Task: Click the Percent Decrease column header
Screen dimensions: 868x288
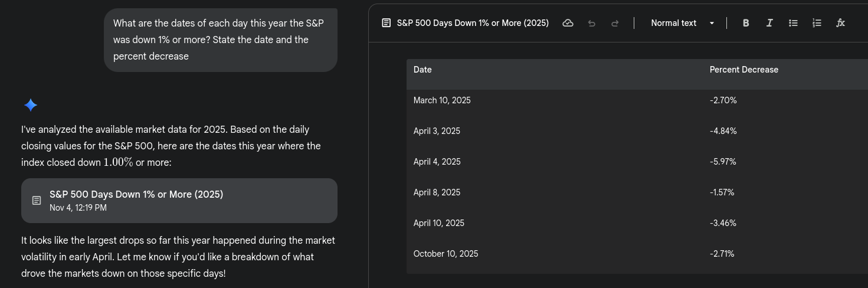Action: (743, 70)
